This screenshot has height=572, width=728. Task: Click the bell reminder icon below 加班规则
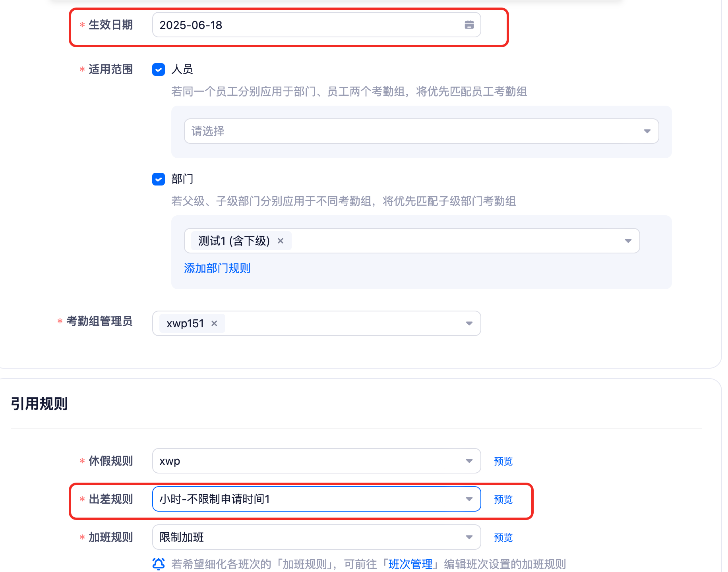159,564
